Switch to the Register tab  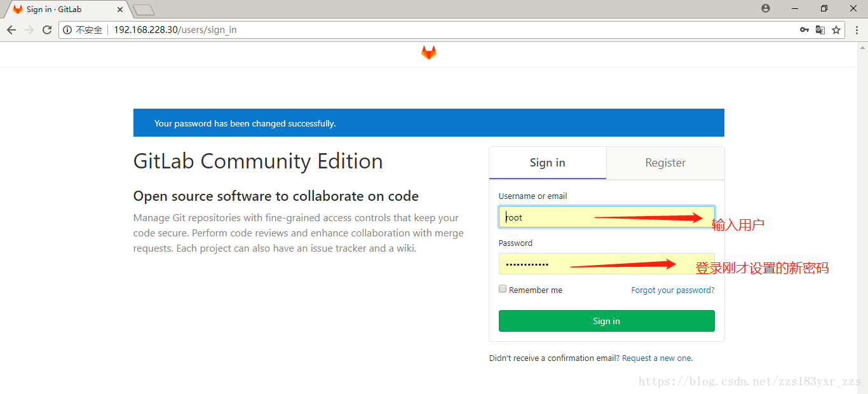(665, 163)
